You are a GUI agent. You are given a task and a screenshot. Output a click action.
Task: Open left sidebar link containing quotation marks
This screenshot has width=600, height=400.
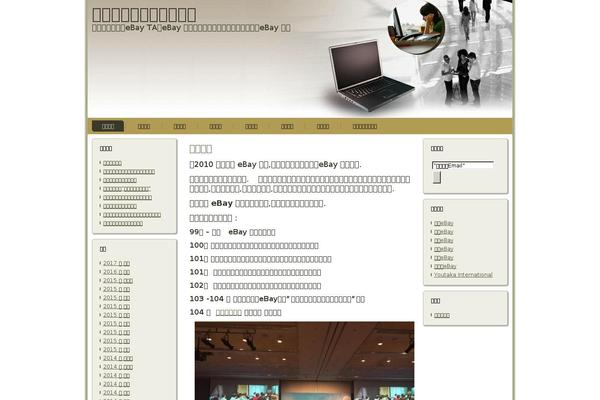(127, 189)
